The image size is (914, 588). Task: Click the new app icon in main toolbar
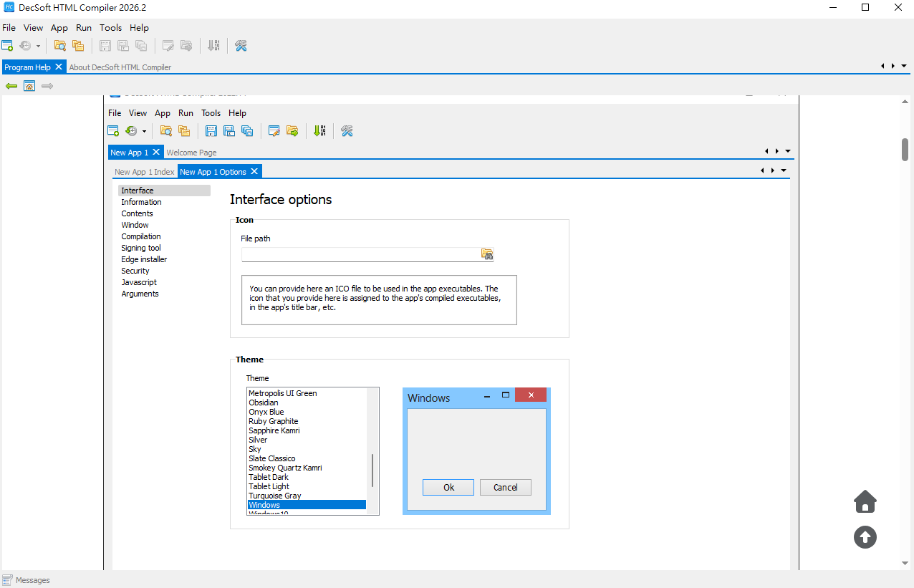[8, 46]
